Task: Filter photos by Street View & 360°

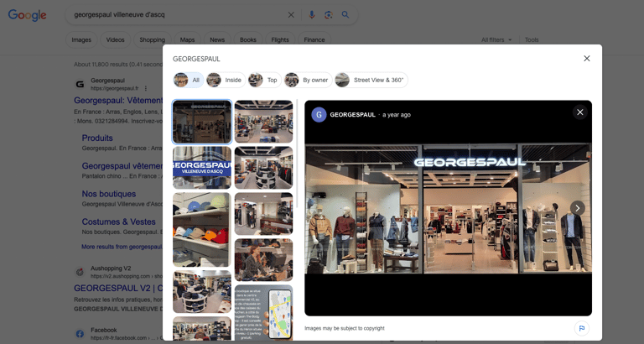Action: 371,81
